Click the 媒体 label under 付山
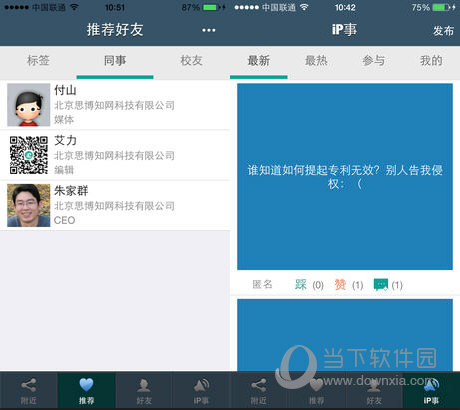The height and width of the screenshot is (410, 460). coord(64,119)
